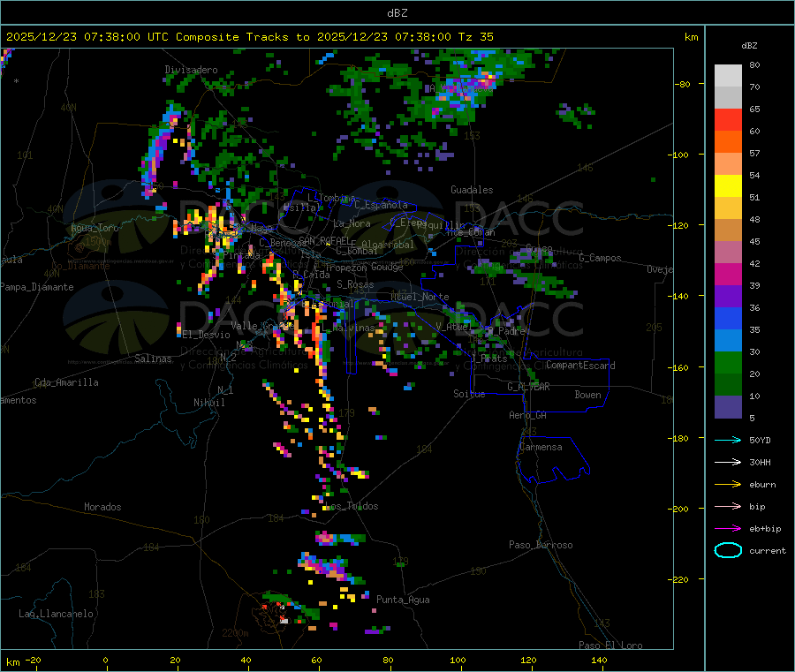Click the 'Atuel_Norte' map label

pos(420,297)
